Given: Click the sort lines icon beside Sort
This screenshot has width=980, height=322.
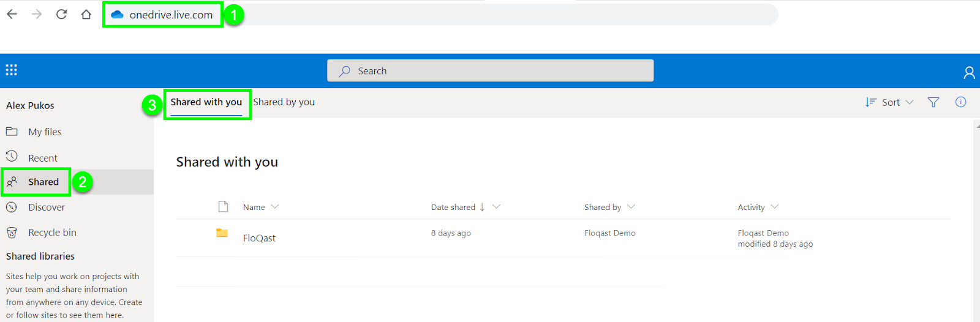Looking at the screenshot, I should pos(870,102).
